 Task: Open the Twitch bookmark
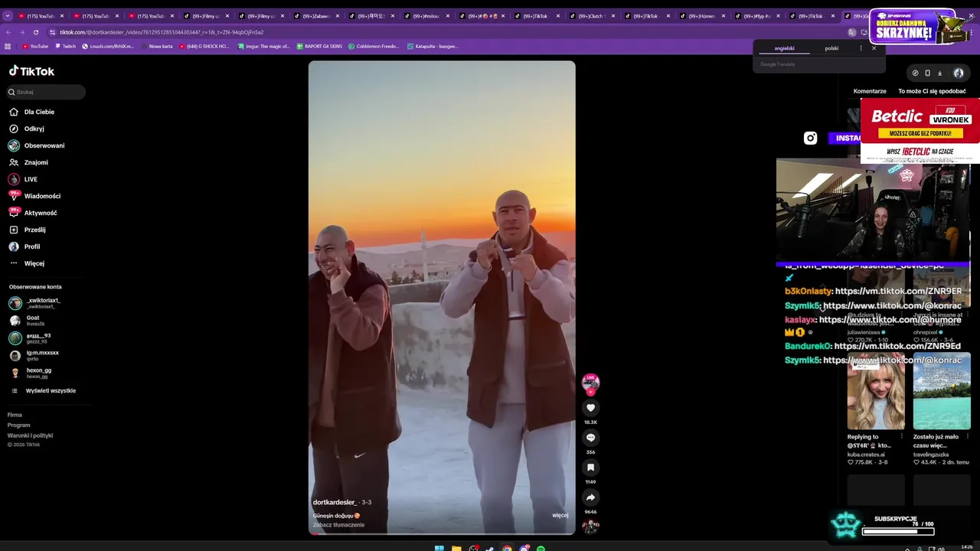(x=65, y=46)
